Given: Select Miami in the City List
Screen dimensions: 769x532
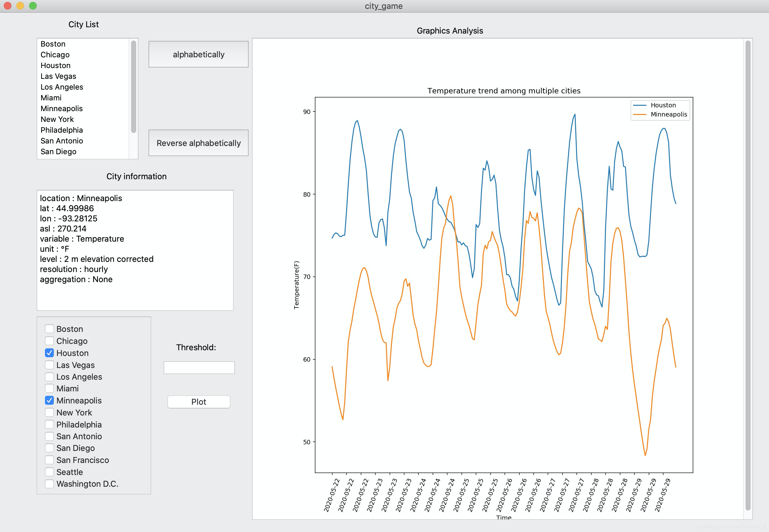Looking at the screenshot, I should pyautogui.click(x=51, y=98).
